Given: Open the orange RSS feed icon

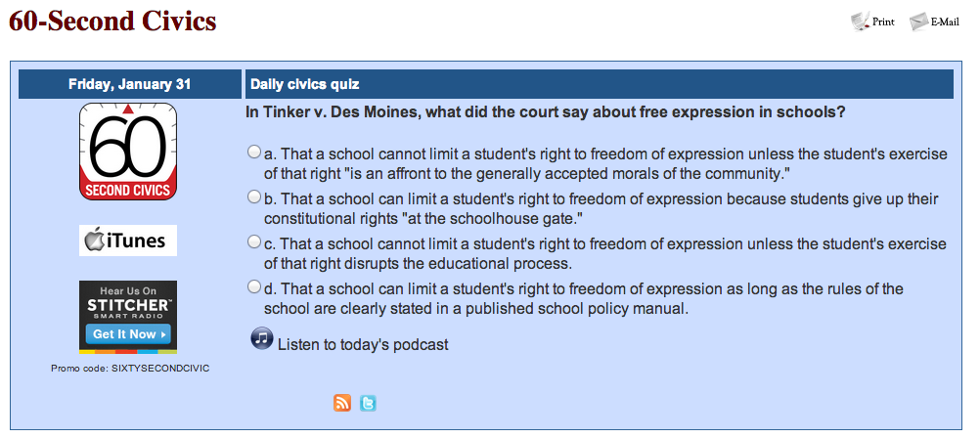Looking at the screenshot, I should click(x=342, y=403).
